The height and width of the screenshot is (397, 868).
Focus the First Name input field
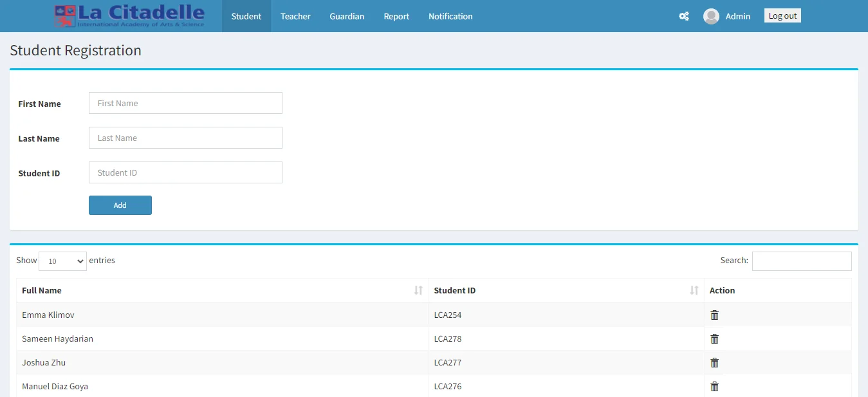point(185,103)
